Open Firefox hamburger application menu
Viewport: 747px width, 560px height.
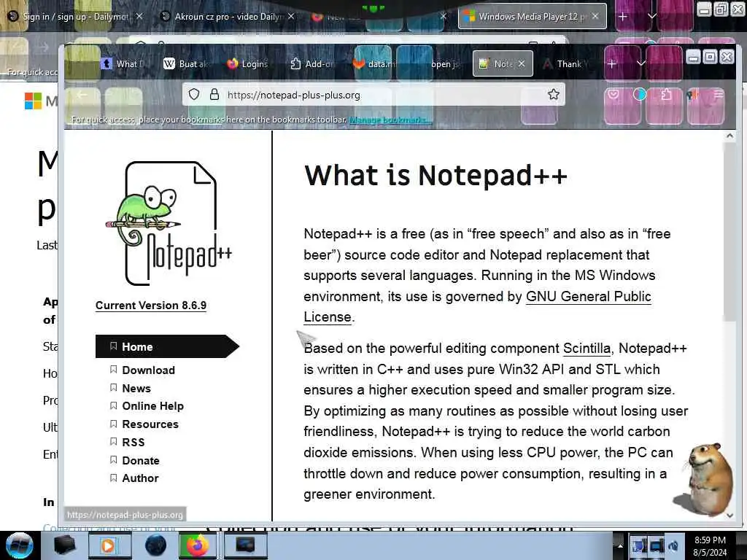[x=719, y=94]
